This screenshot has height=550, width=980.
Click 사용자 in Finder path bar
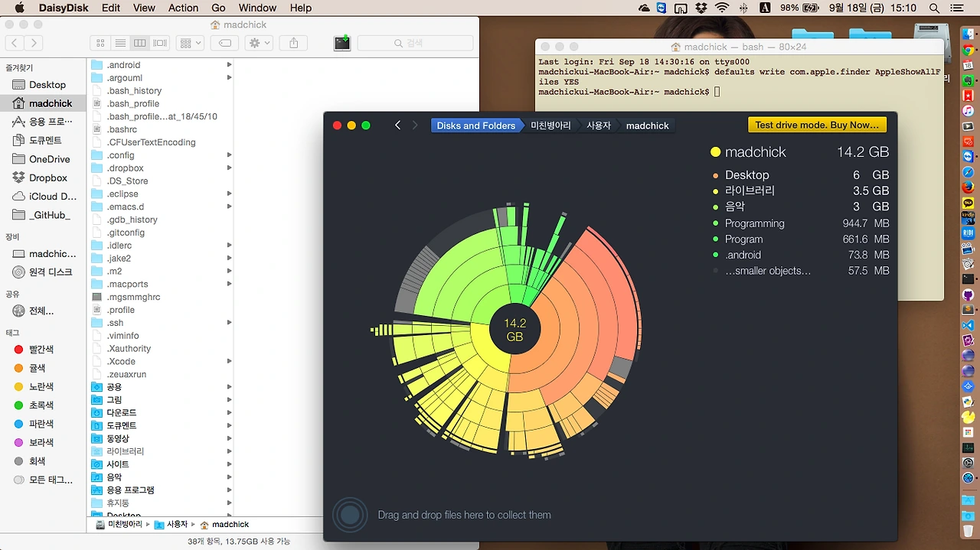point(171,525)
